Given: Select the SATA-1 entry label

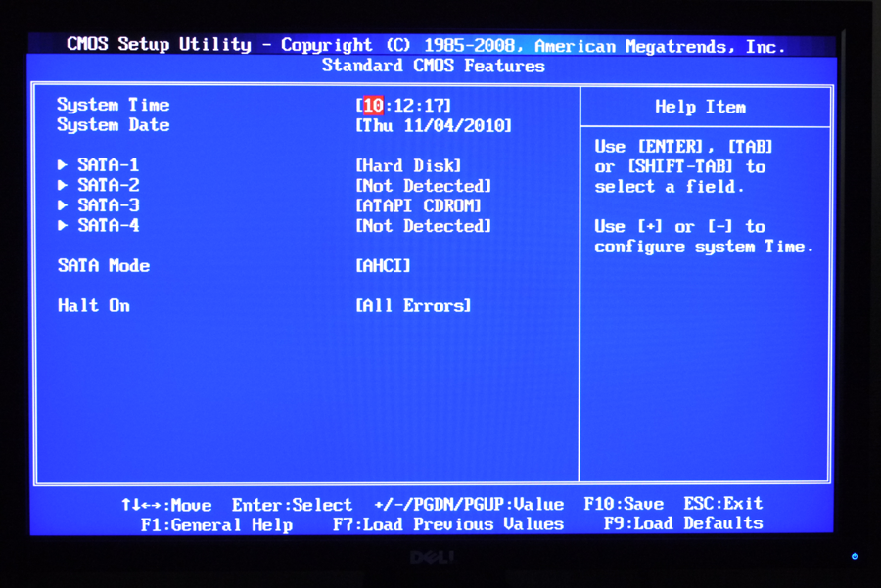Looking at the screenshot, I should (x=109, y=165).
